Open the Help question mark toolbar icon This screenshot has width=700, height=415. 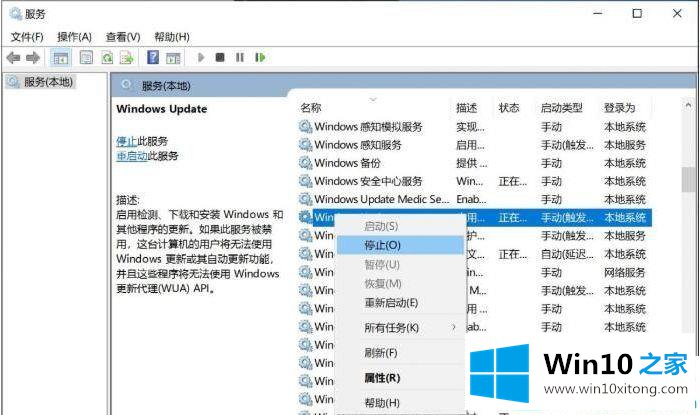(x=153, y=57)
